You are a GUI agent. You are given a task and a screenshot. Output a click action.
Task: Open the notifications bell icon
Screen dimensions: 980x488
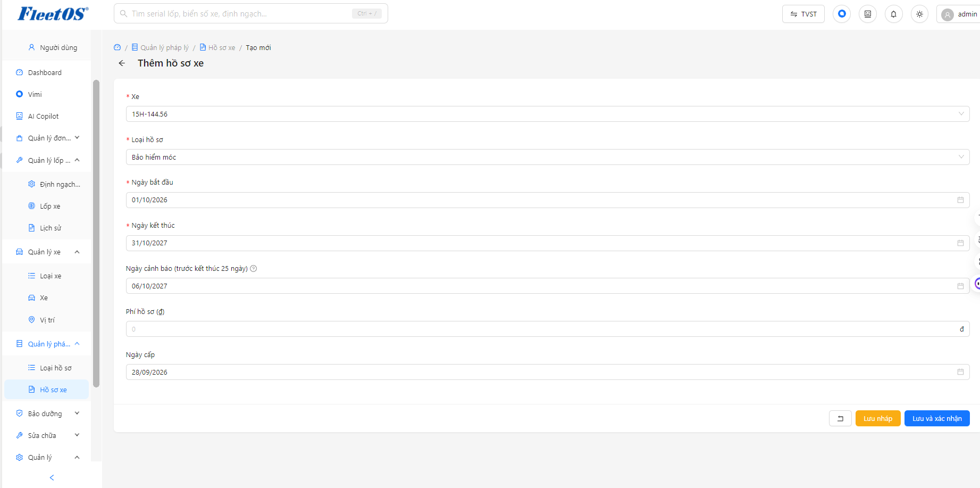pos(893,14)
